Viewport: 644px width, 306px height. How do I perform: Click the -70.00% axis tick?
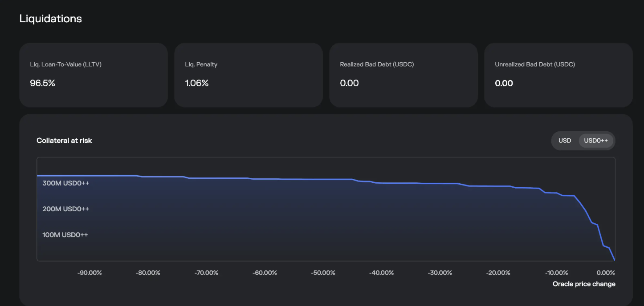[206, 273]
